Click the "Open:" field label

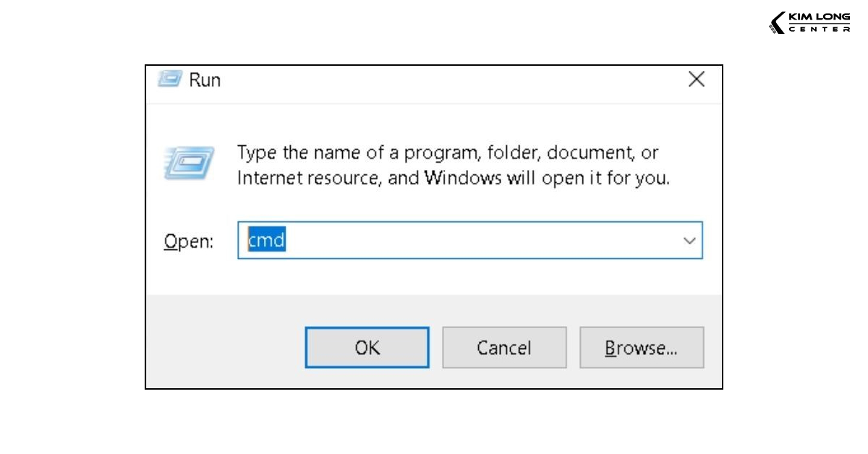188,241
